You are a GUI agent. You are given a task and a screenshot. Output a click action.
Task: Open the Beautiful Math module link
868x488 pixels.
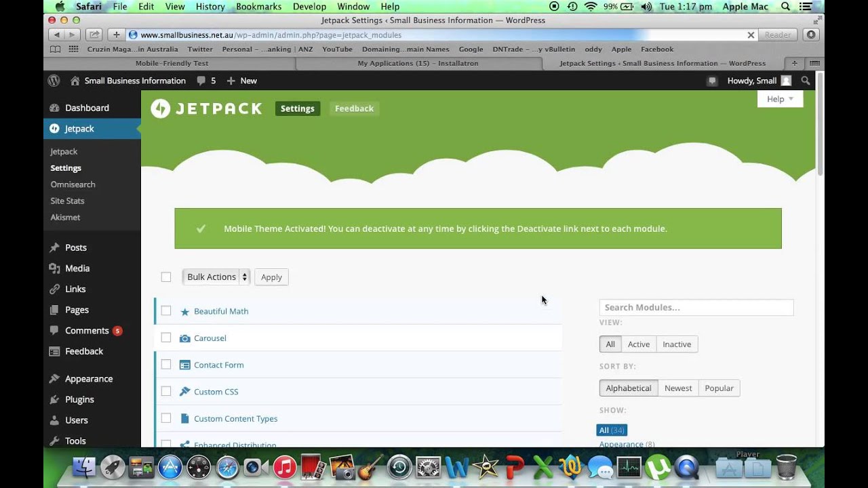pos(221,311)
